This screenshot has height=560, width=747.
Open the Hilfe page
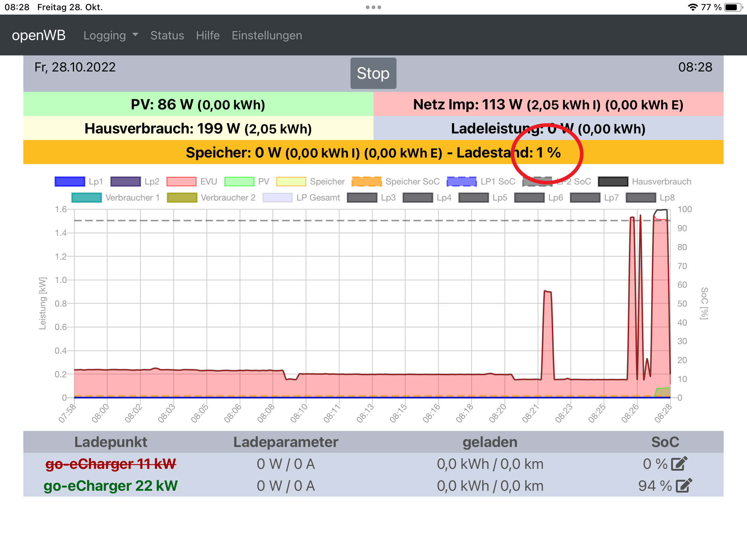208,35
